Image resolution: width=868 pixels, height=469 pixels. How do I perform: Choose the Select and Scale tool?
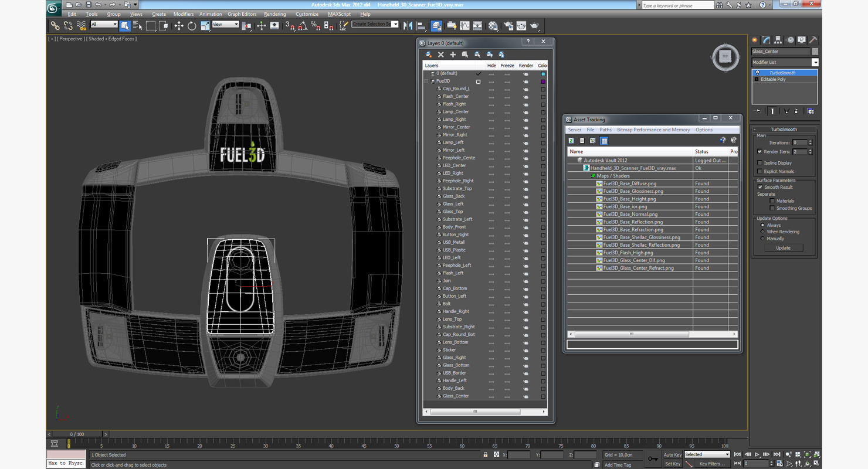point(205,26)
